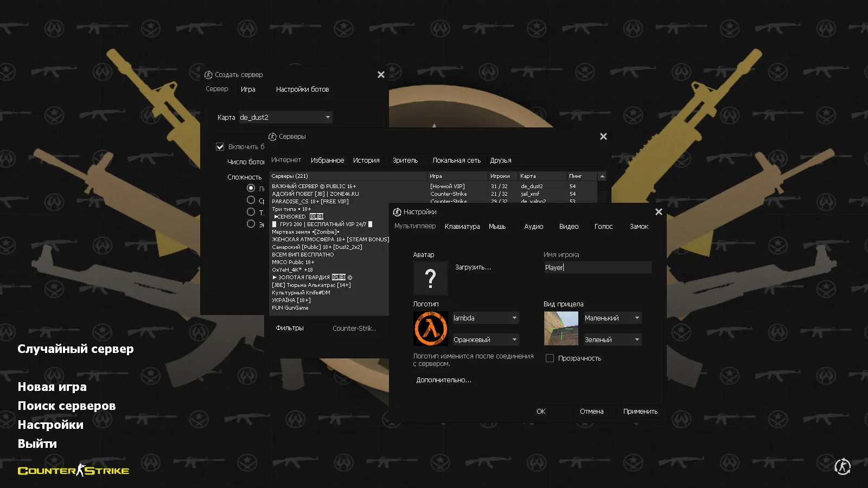Close the Создать сервер window
The width and height of the screenshot is (868, 488).
click(381, 75)
